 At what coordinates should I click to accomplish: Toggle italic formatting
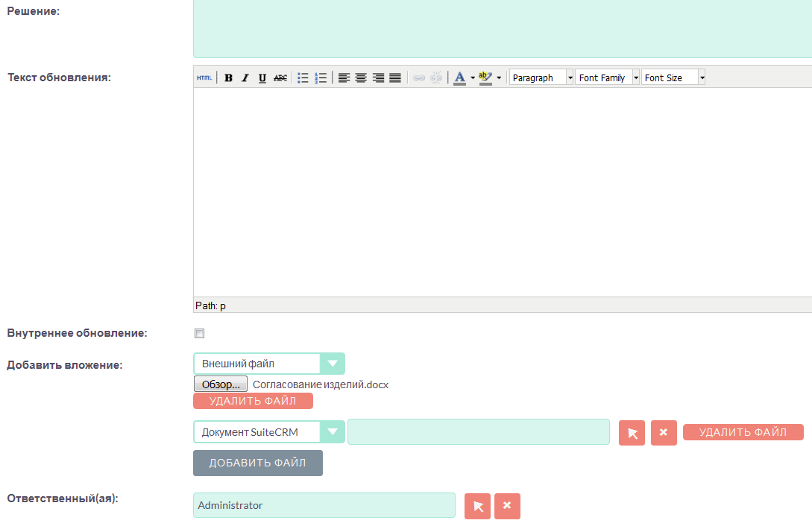[245, 77]
